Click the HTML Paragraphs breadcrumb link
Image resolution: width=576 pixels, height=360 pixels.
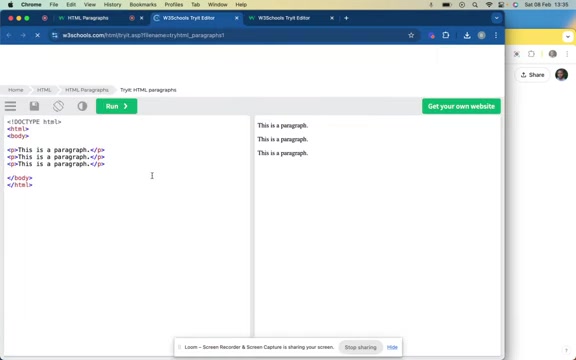[87, 90]
